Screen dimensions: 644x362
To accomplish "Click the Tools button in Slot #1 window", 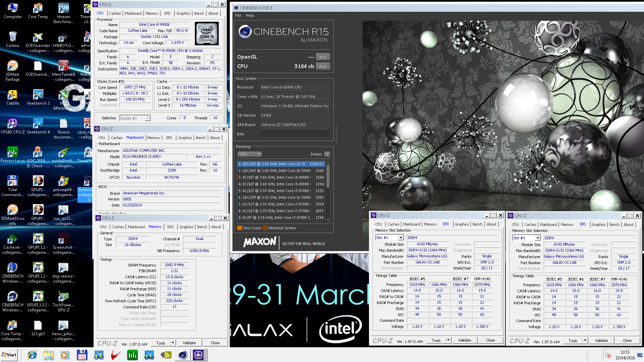I will pyautogui.click(x=436, y=340).
